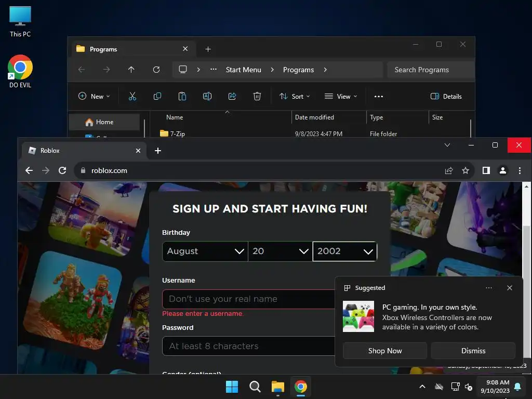532x399 pixels.
Task: Click the Rename icon in File Explorer
Action: (x=207, y=96)
